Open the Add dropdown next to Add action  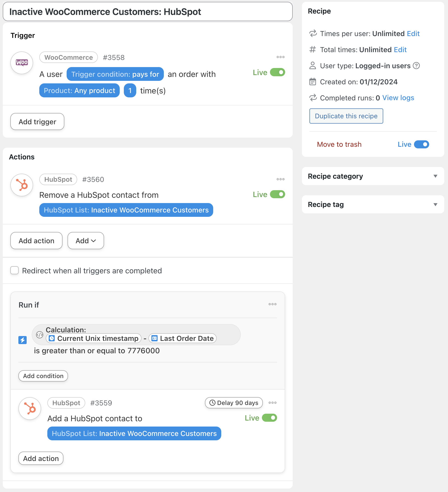(x=86, y=241)
